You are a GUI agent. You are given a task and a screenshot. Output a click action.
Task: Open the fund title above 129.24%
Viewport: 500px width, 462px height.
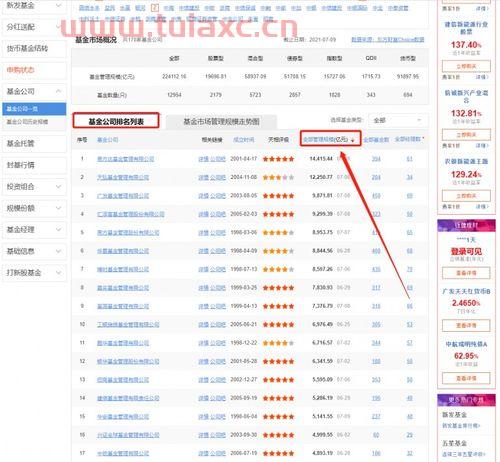(466, 161)
